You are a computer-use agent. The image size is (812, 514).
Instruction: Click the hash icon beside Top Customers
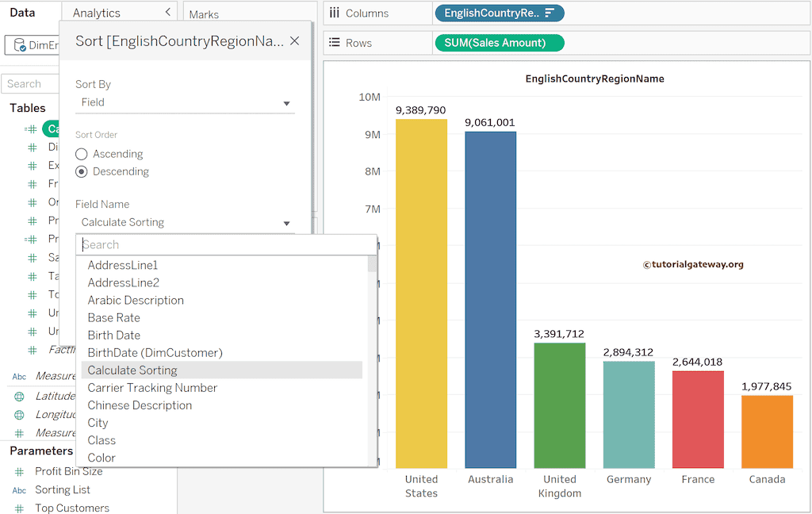tap(19, 508)
